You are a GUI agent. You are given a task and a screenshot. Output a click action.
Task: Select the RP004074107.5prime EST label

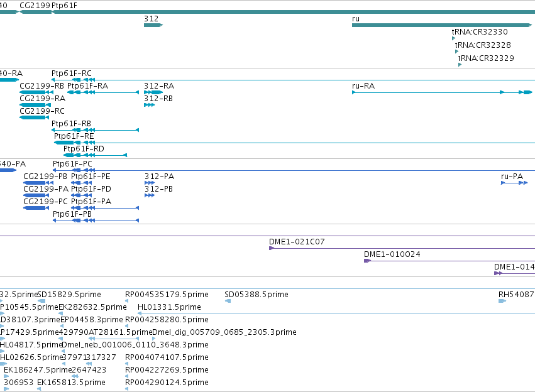point(167,357)
